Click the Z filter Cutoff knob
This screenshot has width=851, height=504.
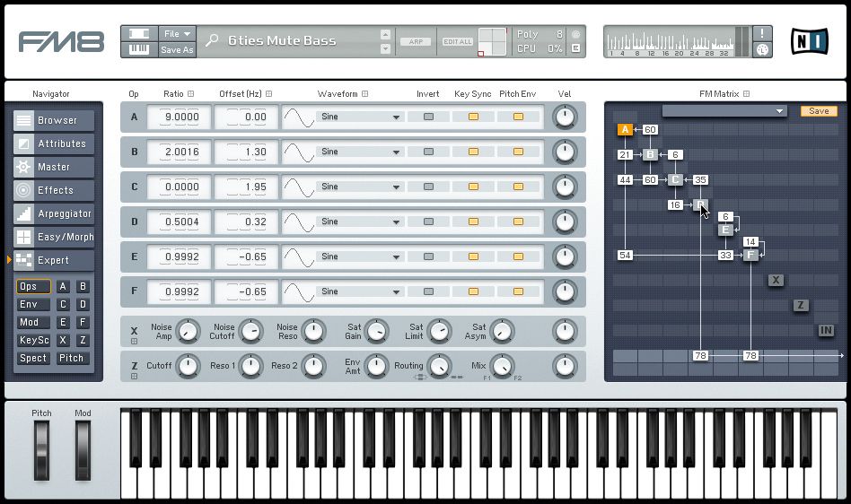point(188,366)
